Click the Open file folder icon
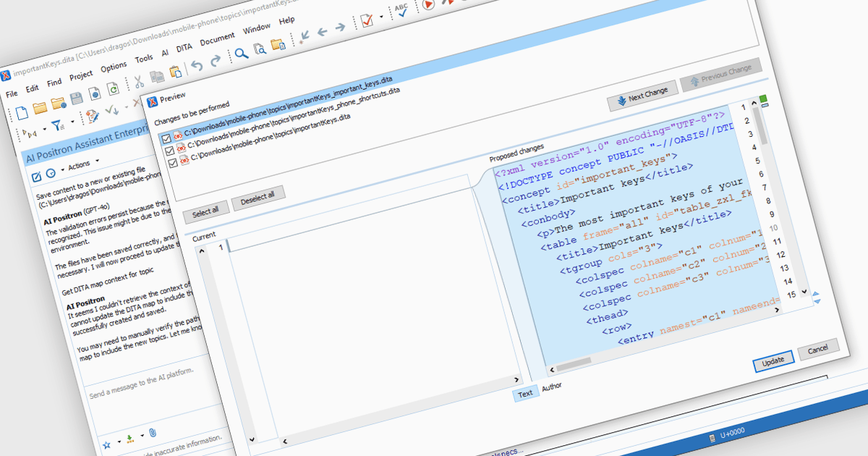 pos(40,107)
